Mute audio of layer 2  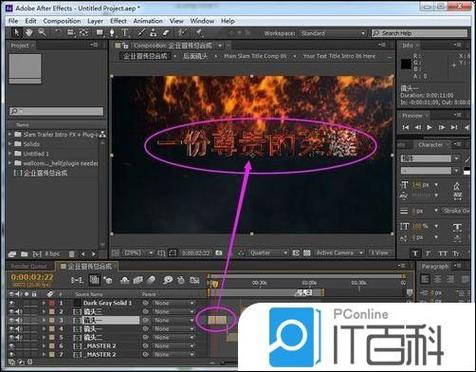[19, 312]
